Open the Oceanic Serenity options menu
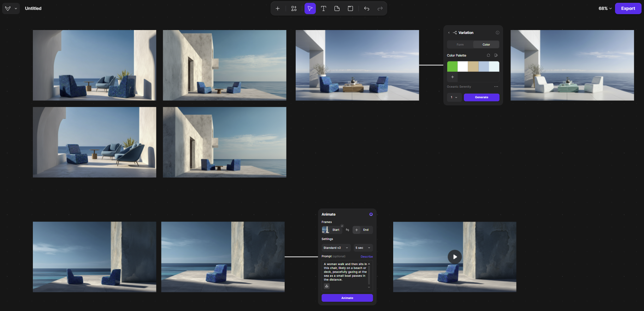The height and width of the screenshot is (311, 644). pyautogui.click(x=496, y=87)
